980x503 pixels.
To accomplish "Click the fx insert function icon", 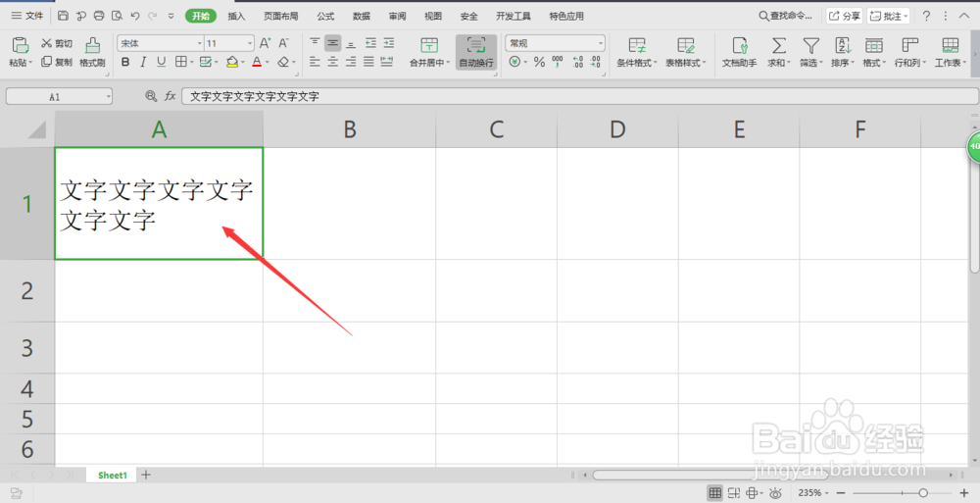I will click(170, 96).
